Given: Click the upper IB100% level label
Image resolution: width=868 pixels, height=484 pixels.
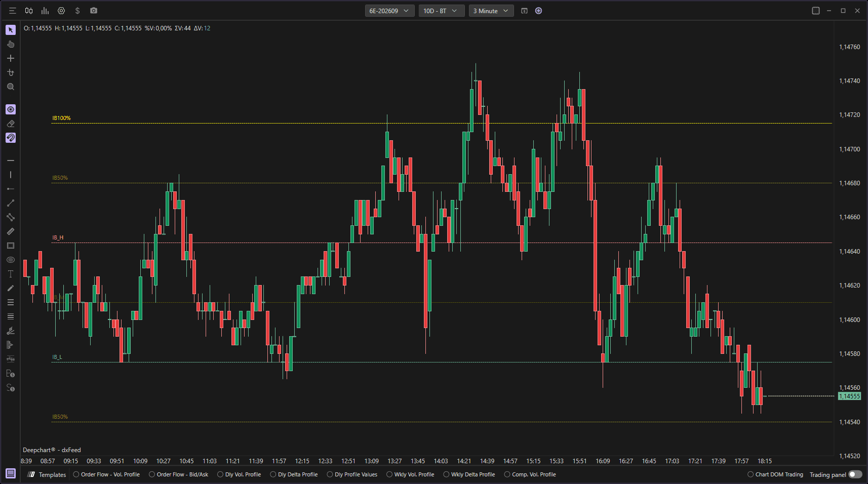Looking at the screenshot, I should (x=61, y=118).
